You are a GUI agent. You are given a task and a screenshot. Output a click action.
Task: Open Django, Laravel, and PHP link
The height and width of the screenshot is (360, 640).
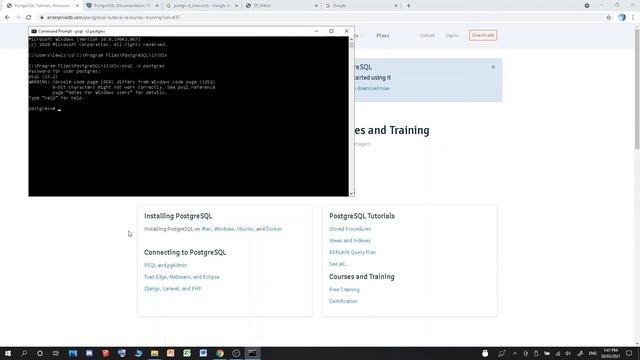173,289
